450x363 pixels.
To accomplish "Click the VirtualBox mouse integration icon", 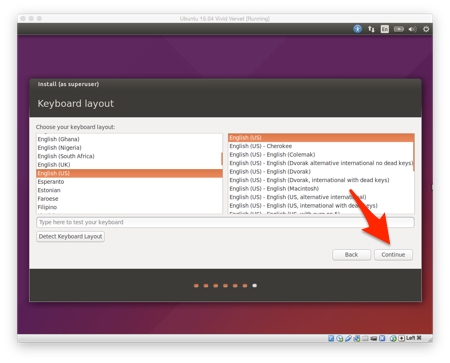I will click(x=393, y=338).
